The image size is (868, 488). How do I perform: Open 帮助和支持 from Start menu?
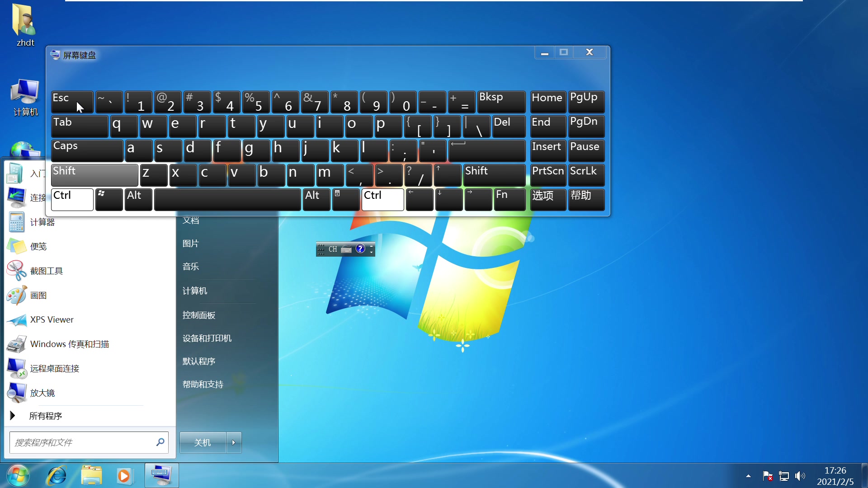(x=202, y=384)
